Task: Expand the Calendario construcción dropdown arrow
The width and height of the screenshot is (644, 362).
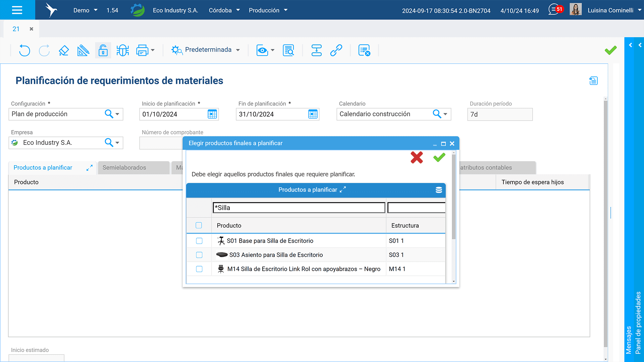Action: tap(445, 114)
